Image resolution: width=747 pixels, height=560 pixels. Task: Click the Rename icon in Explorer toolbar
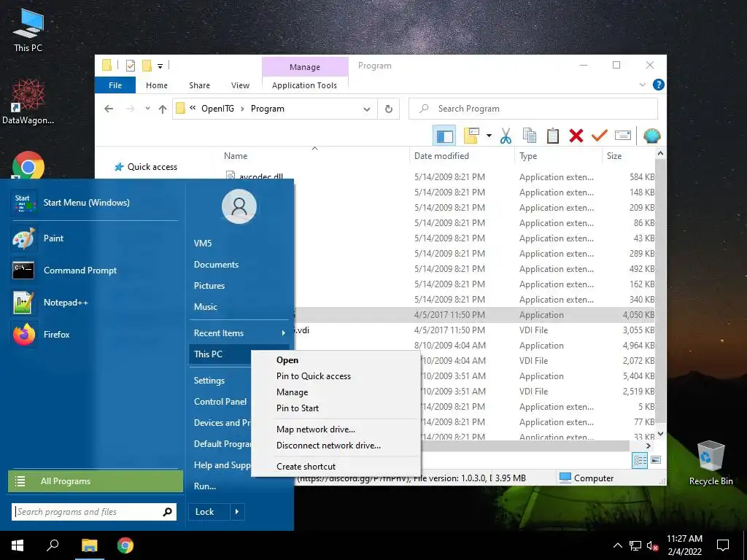(x=623, y=136)
